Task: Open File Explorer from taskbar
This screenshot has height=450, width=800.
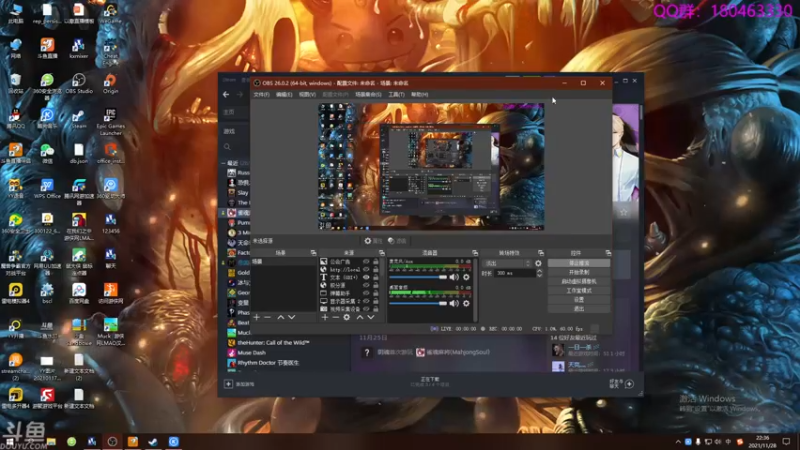Action: (51, 441)
